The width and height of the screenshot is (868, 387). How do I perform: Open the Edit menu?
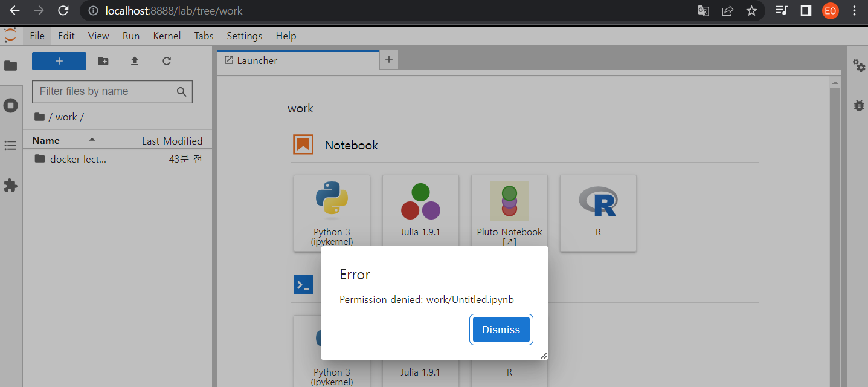[x=66, y=36]
